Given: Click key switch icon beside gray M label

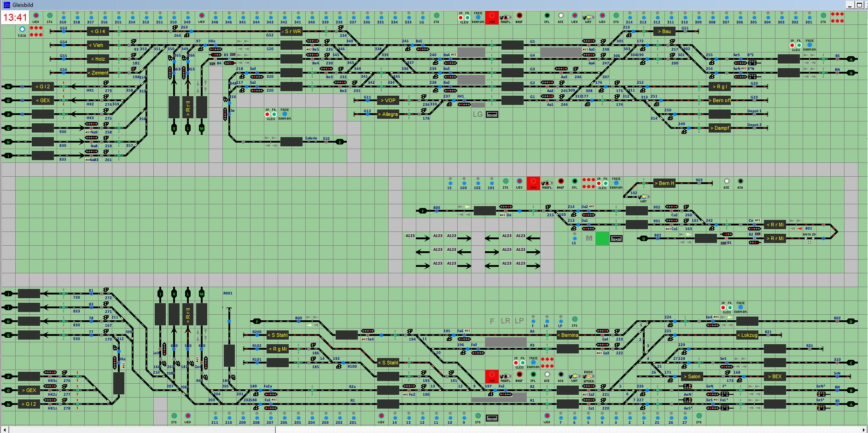Looking at the screenshot, I should point(616,238).
